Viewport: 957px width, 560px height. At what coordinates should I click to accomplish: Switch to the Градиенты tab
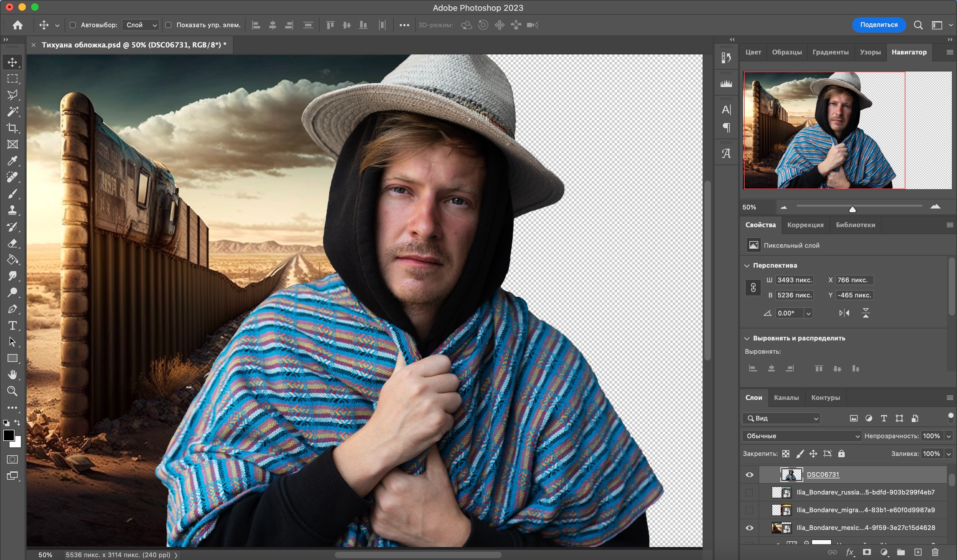pyautogui.click(x=830, y=53)
